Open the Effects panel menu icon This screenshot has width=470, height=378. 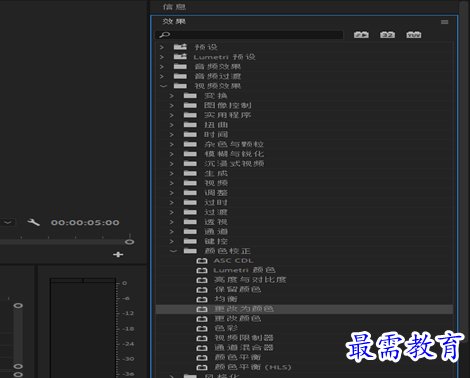pyautogui.click(x=444, y=22)
